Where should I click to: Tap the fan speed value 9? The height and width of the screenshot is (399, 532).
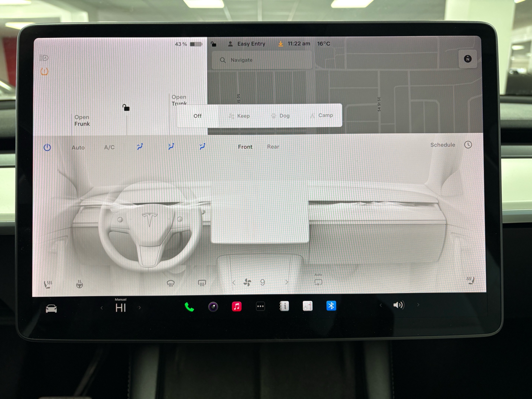click(262, 282)
